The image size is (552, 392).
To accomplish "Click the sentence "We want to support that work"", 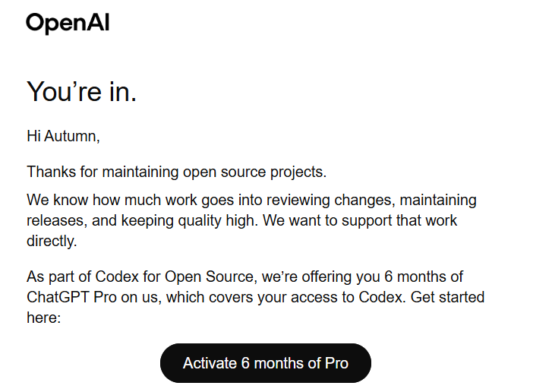I will (364, 221).
